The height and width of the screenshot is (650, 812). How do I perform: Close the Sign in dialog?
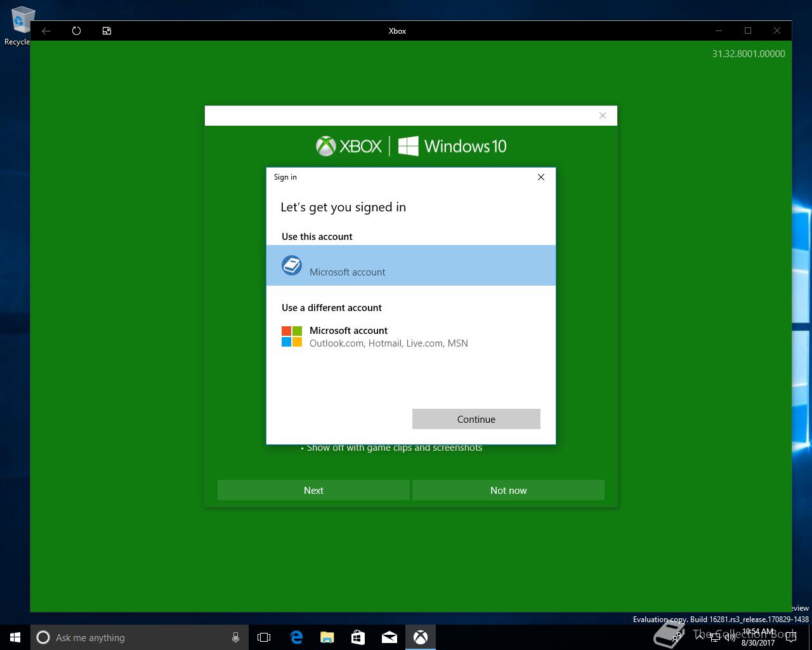click(x=541, y=177)
